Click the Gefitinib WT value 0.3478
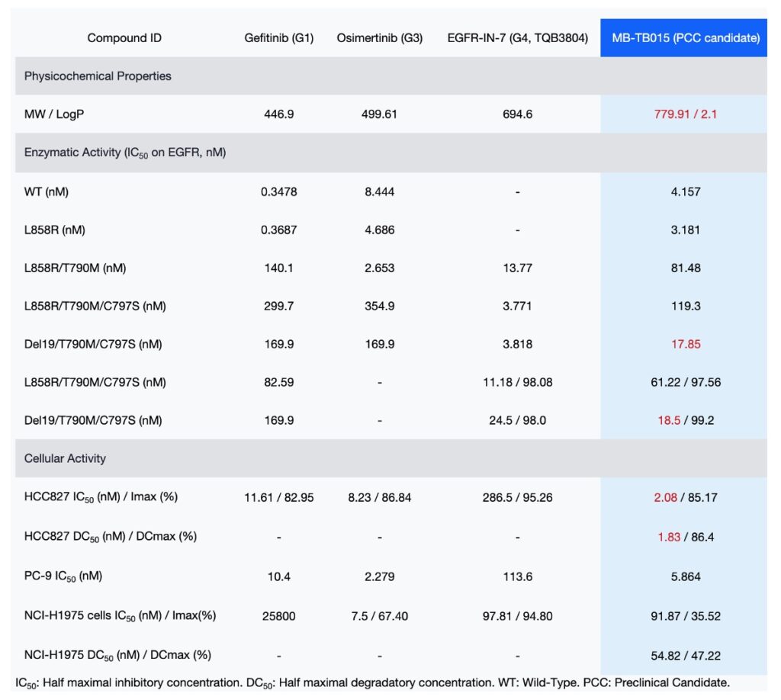Screen dimensions: 781x700 (278, 191)
